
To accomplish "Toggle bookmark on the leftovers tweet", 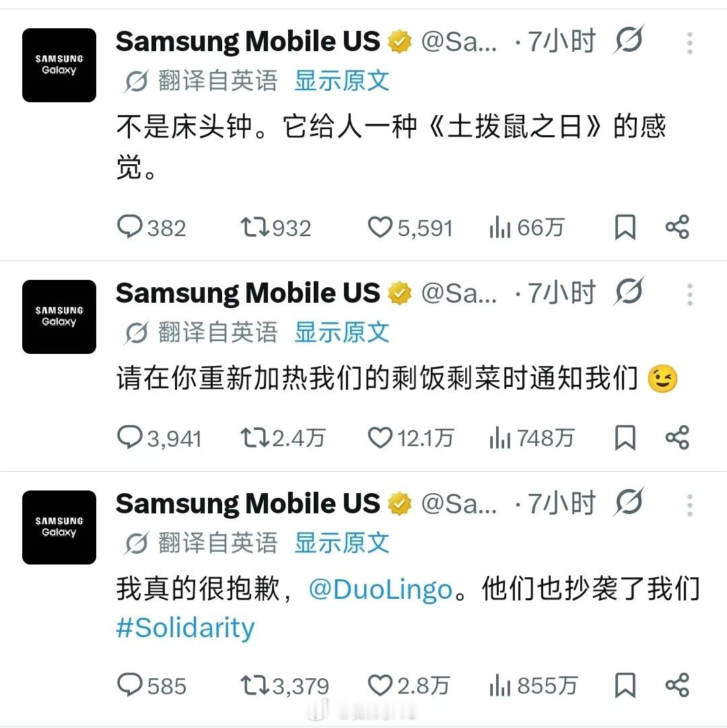I will click(625, 437).
